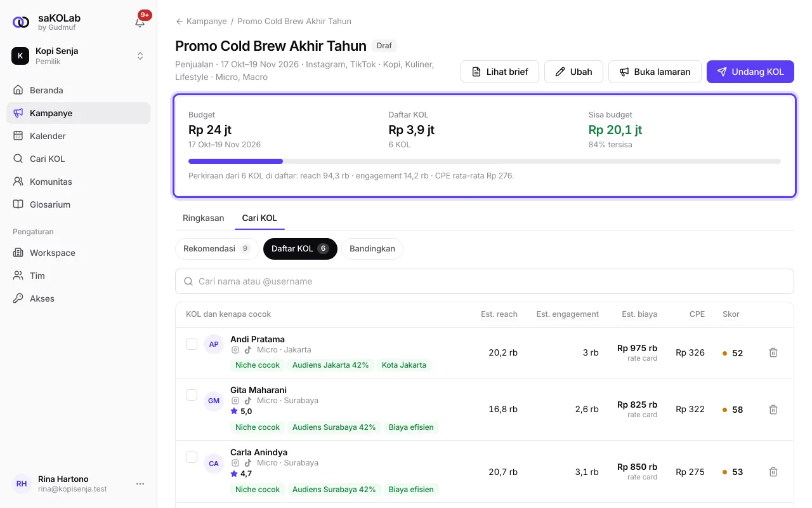The width and height of the screenshot is (812, 508).
Task: Remove Andi Pratama with trash icon
Action: (773, 352)
